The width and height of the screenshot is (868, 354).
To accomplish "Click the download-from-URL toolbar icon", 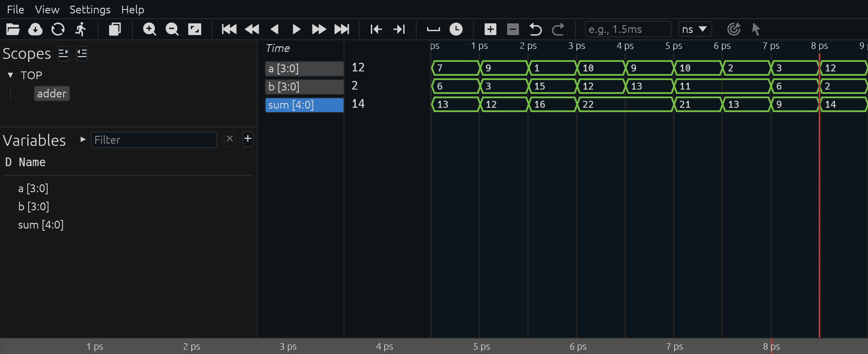I will (35, 29).
